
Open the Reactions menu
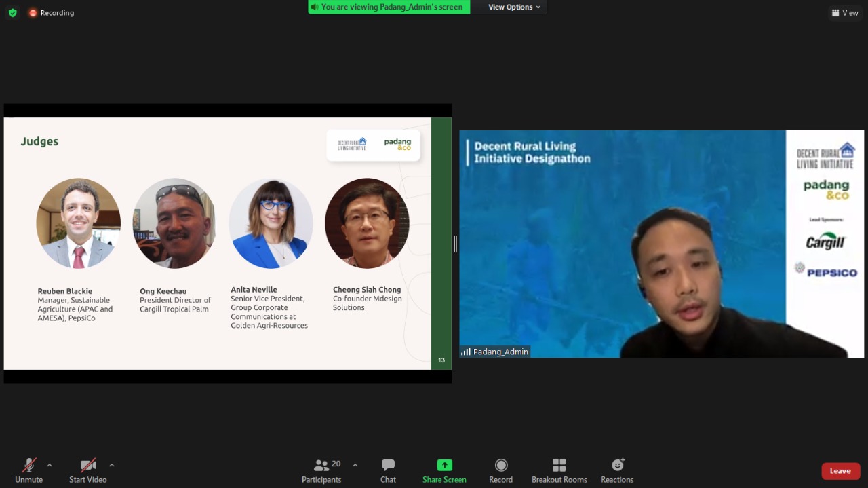coord(617,470)
